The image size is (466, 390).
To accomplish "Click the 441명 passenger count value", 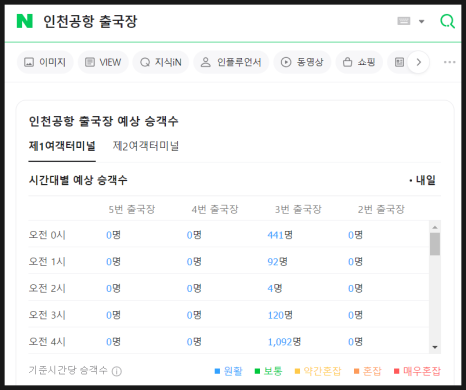I will point(280,235).
